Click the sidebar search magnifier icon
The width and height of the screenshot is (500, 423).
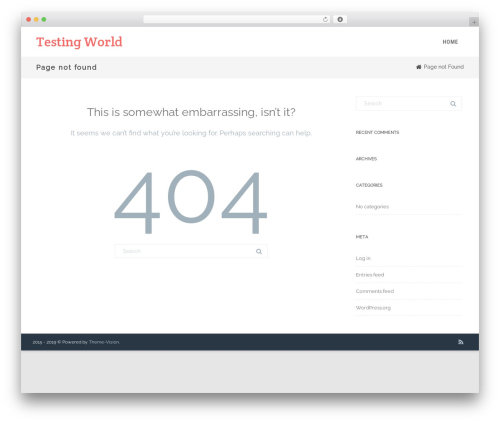pos(453,104)
